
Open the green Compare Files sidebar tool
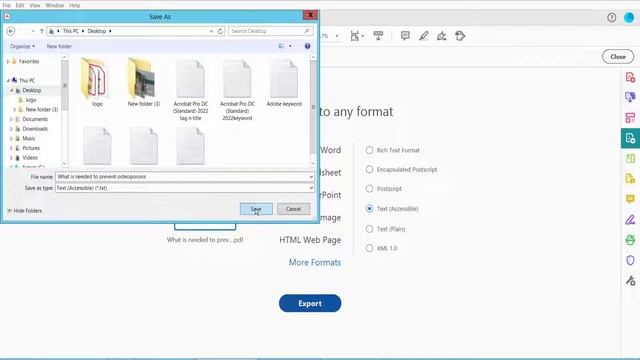click(x=630, y=158)
